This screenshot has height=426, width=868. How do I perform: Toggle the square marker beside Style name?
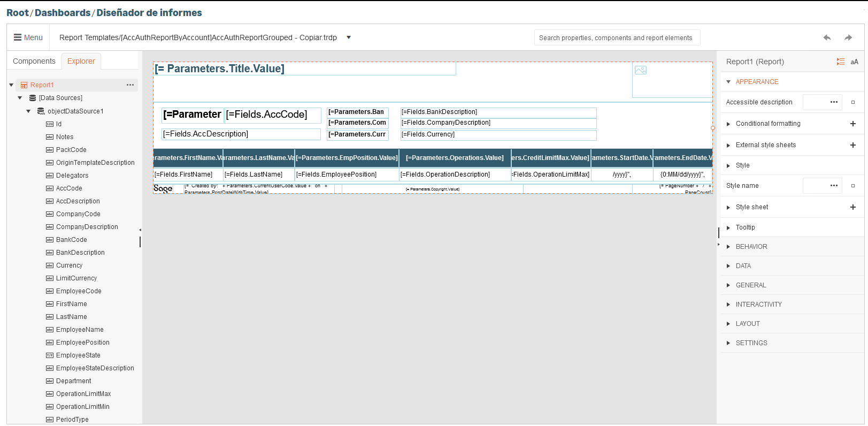853,186
